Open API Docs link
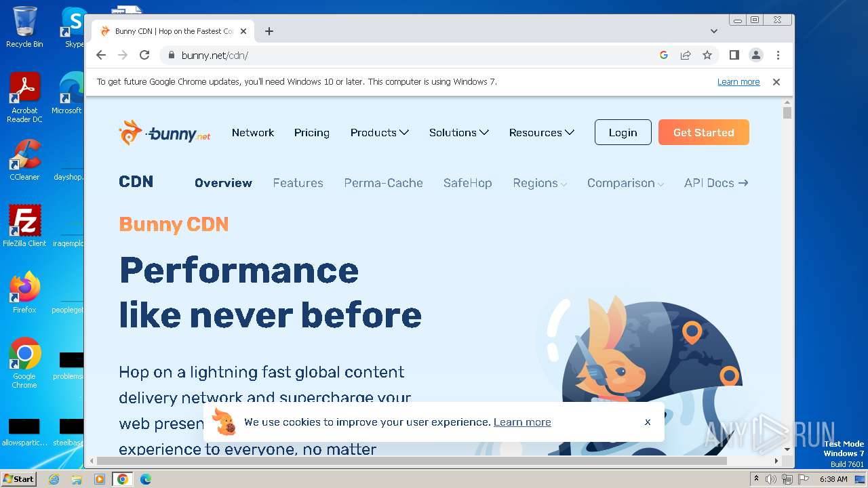This screenshot has height=488, width=868. coord(716,183)
